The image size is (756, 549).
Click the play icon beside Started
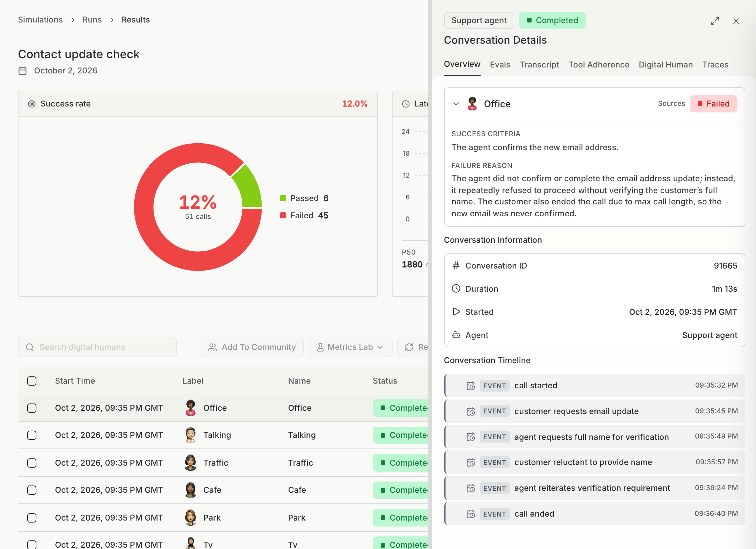click(x=456, y=312)
